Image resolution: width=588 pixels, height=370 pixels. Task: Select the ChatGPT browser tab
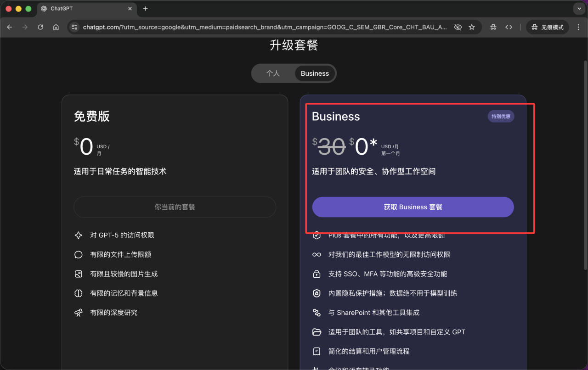86,9
